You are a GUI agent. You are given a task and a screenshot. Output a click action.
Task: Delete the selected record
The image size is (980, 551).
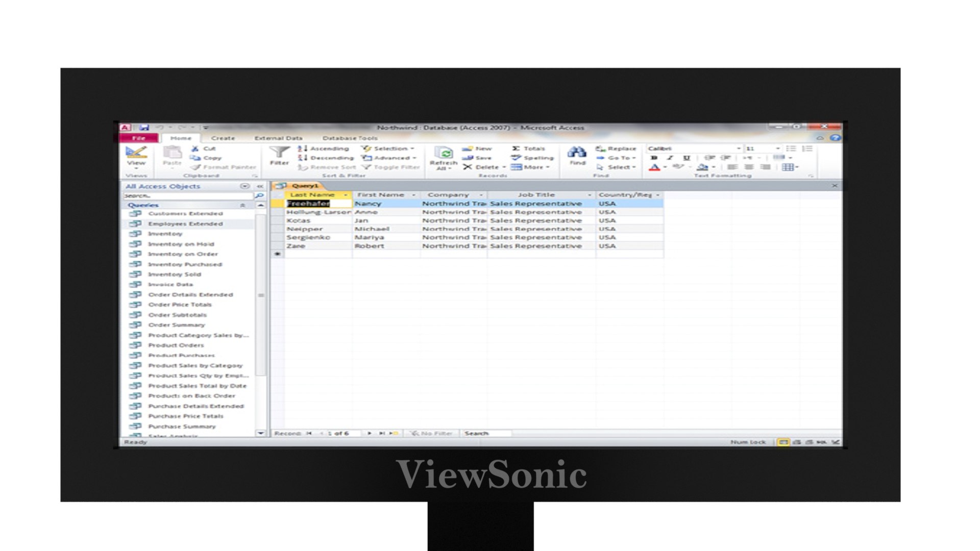tap(481, 167)
